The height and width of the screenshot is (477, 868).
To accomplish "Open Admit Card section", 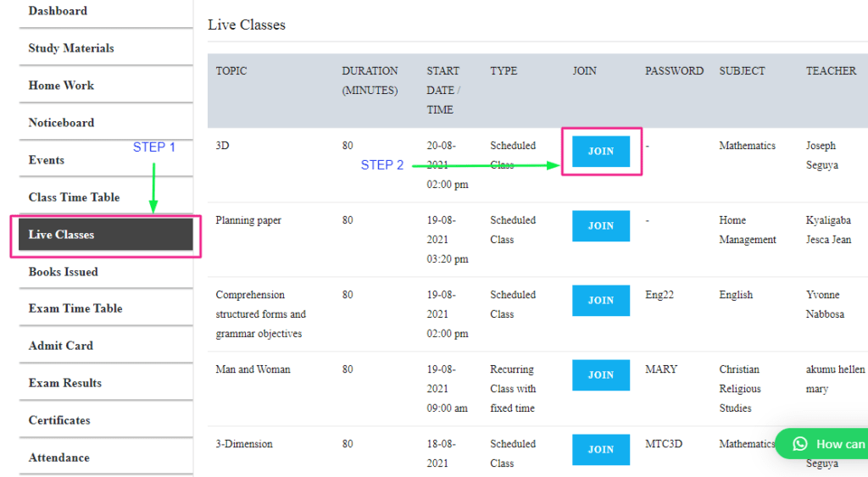I will (61, 346).
